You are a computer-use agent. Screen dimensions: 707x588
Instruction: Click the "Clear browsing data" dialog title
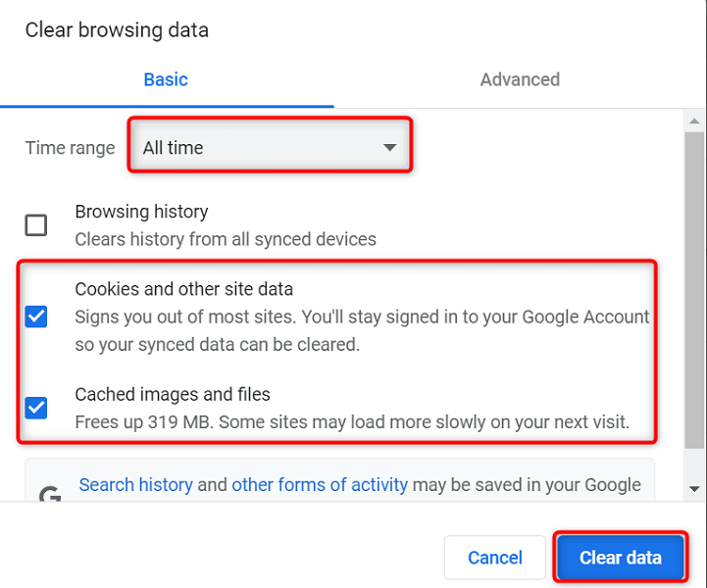(117, 30)
